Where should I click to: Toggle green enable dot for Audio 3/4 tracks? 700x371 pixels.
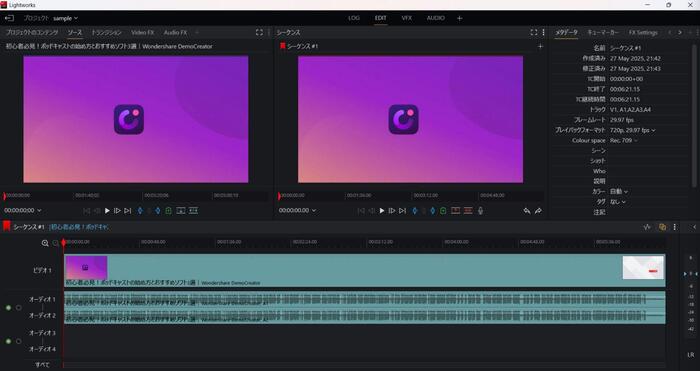point(8,341)
